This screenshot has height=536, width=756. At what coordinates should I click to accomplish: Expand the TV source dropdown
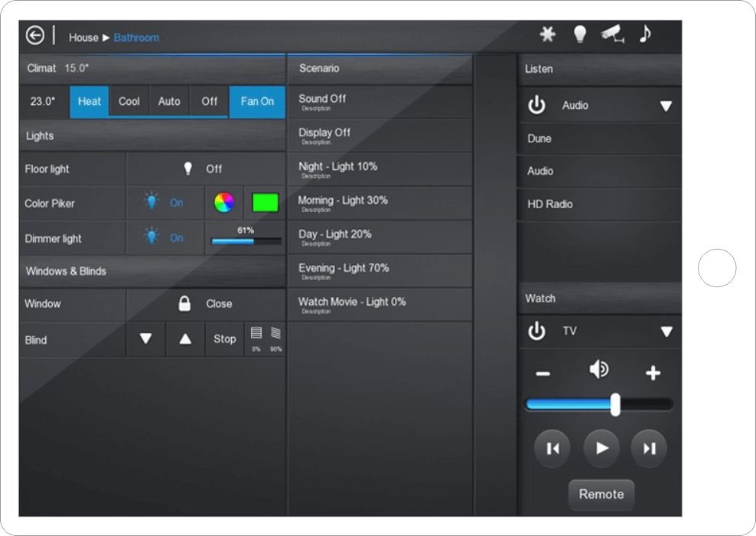666,332
